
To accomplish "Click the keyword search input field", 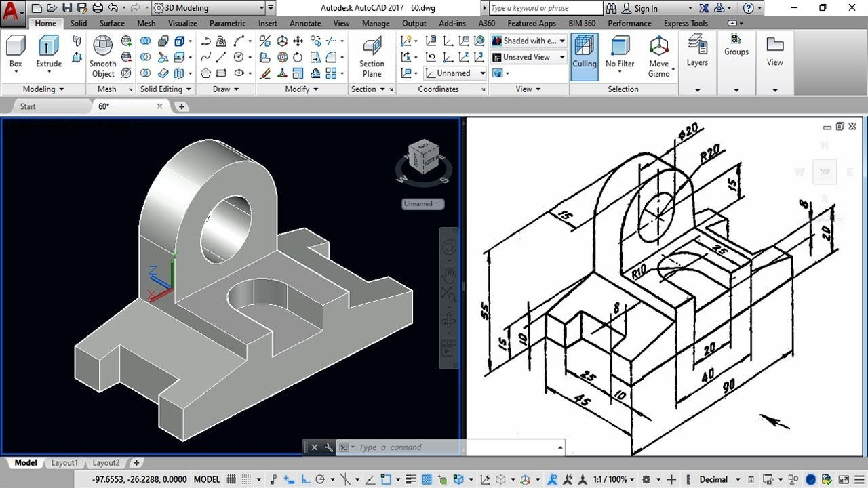I will click(546, 8).
